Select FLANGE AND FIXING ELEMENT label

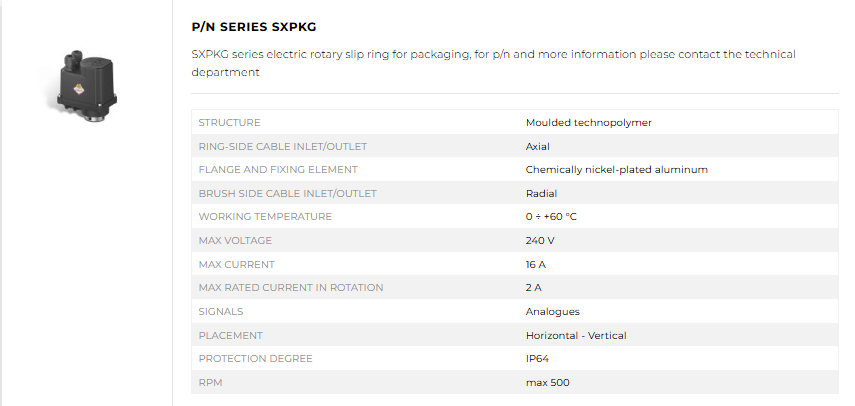click(x=278, y=169)
